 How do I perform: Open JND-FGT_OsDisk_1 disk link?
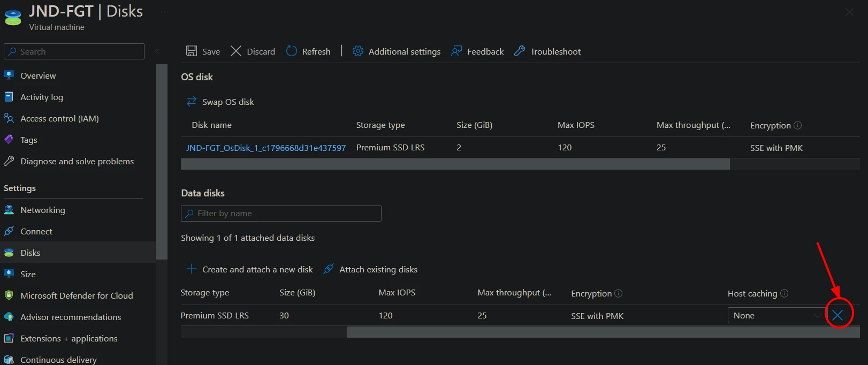tap(266, 148)
